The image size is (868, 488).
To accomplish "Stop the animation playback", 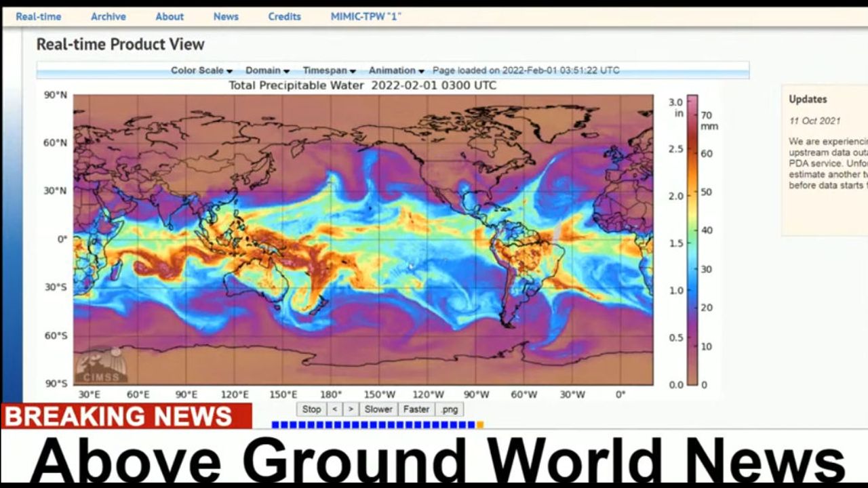I will coord(311,409).
